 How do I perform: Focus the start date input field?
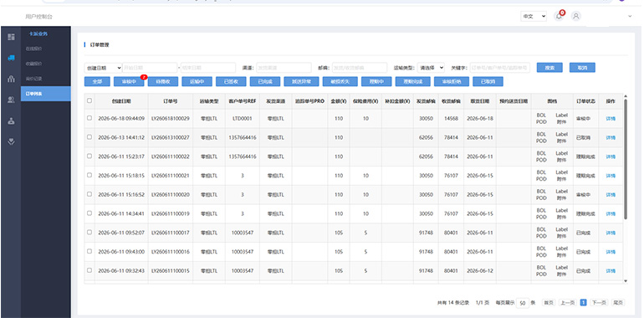[150, 68]
